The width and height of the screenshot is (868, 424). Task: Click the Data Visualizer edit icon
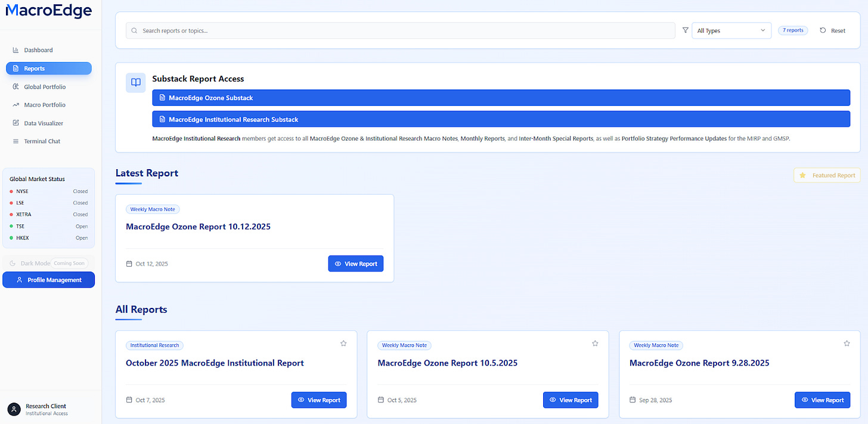tap(16, 123)
